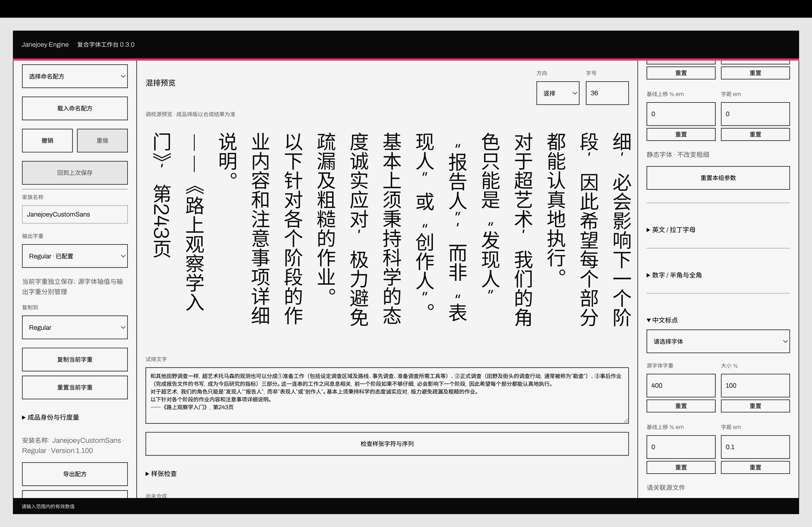Expand the 成品身份与行度量 section
The image size is (812, 527).
pyautogui.click(x=51, y=417)
